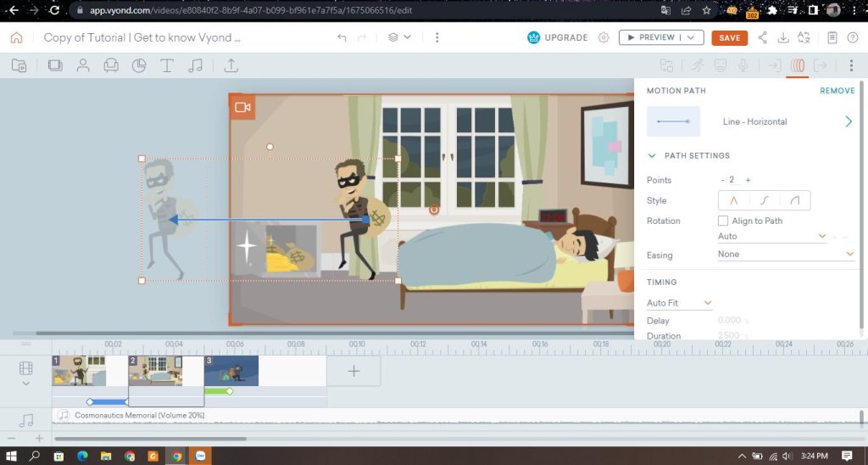
Task: Expand timeline rows with the chevron
Action: [x=26, y=384]
